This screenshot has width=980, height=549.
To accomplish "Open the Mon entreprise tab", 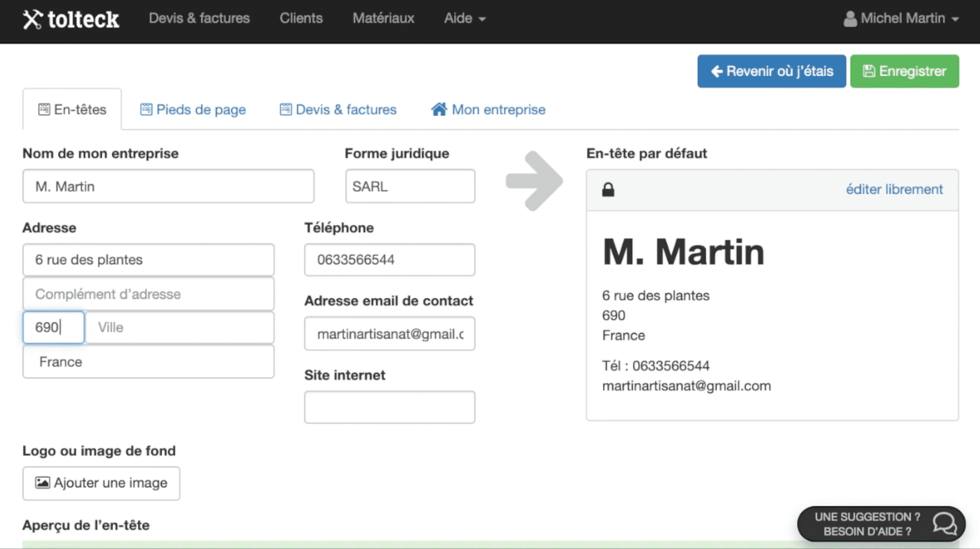I will (488, 110).
